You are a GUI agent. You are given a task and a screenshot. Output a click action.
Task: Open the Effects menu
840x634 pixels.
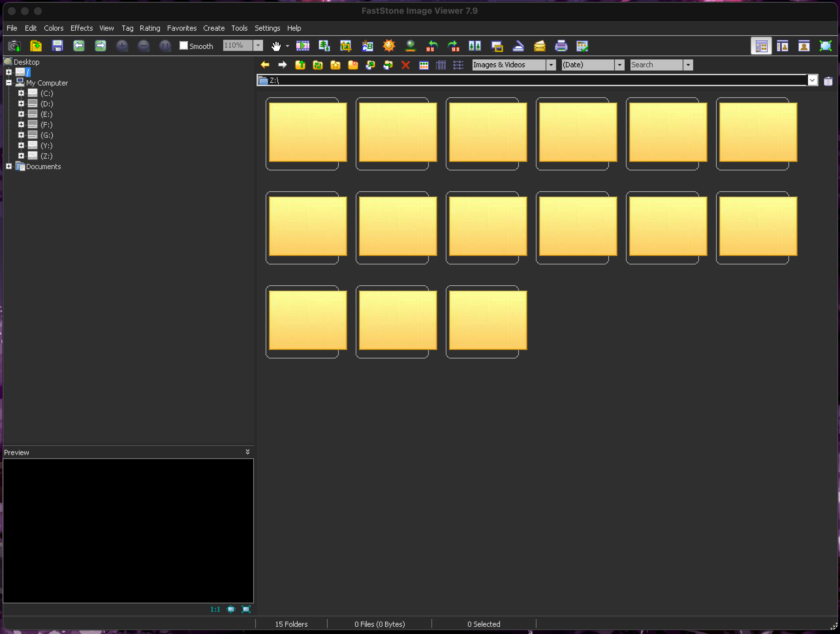[x=81, y=28]
